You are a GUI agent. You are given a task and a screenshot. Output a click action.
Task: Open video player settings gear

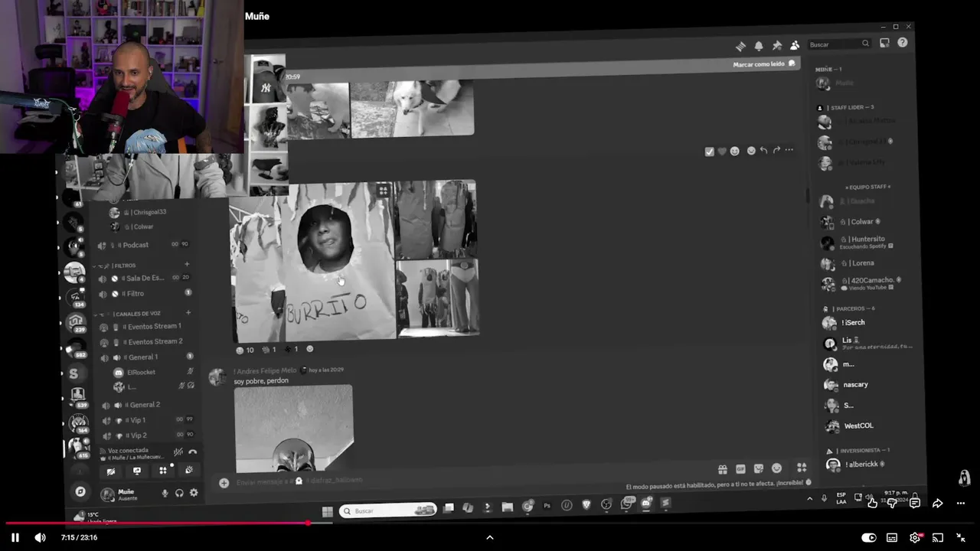click(915, 537)
